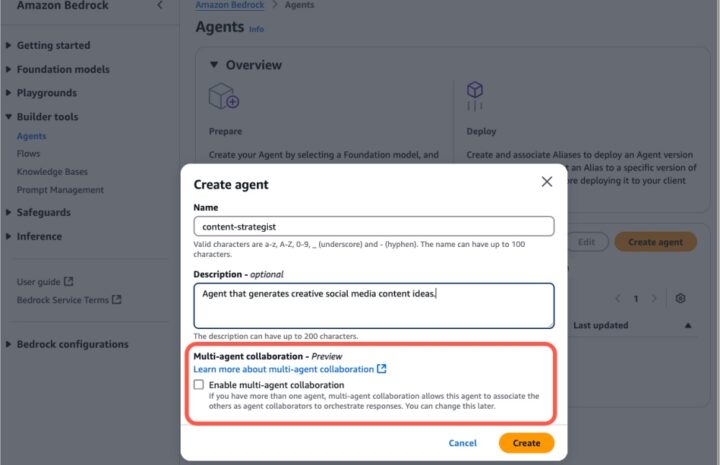Open Knowledge Bases in sidebar

pyautogui.click(x=52, y=172)
